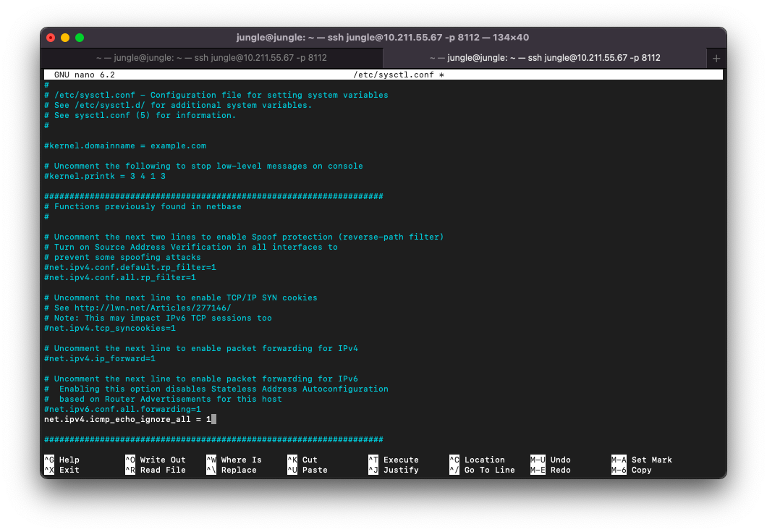Screen dimensions: 767x532
Task: Click the M-6 Copy shortcut label
Action: tap(632, 470)
